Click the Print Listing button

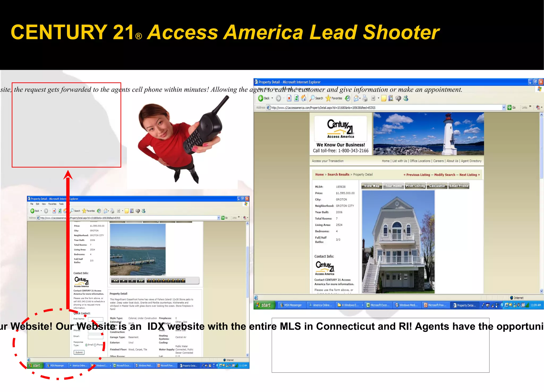[x=415, y=186]
